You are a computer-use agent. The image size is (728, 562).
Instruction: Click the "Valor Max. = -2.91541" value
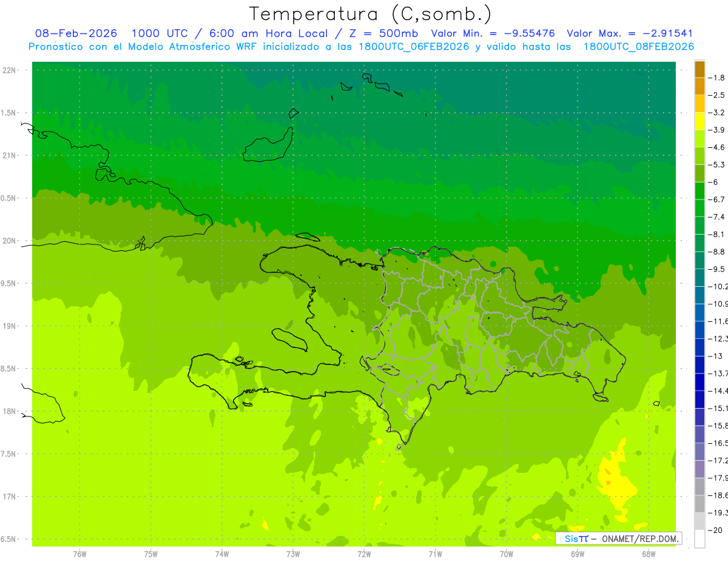tap(629, 33)
